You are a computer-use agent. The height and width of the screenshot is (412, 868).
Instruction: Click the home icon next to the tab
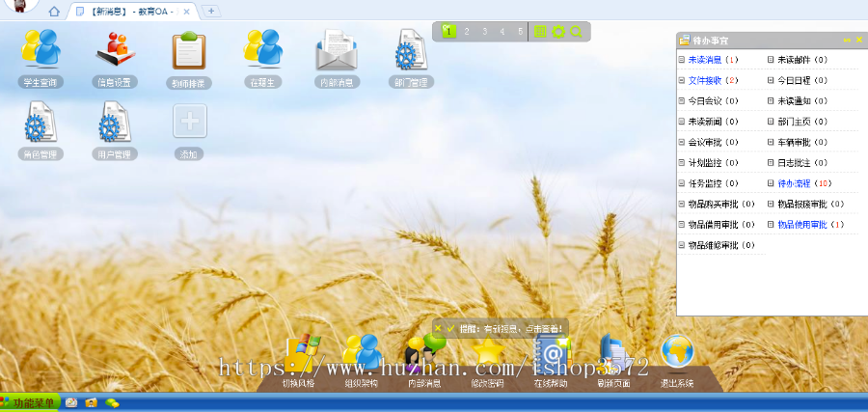(54, 11)
